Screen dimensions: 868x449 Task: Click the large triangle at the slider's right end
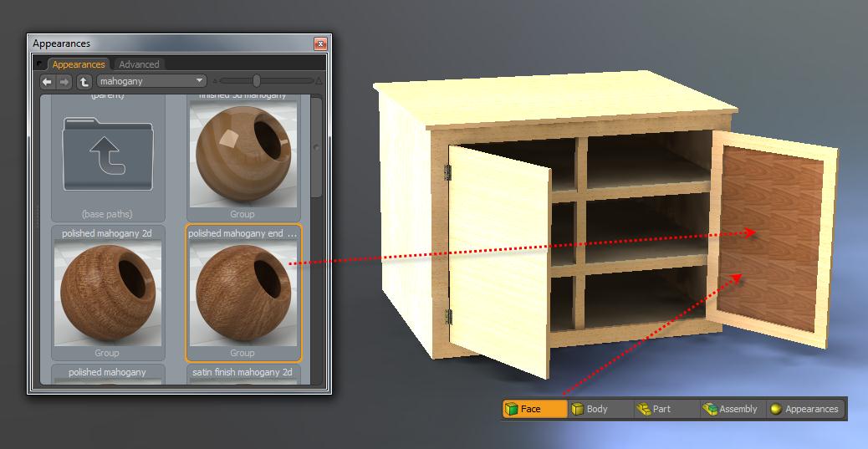pyautogui.click(x=319, y=81)
